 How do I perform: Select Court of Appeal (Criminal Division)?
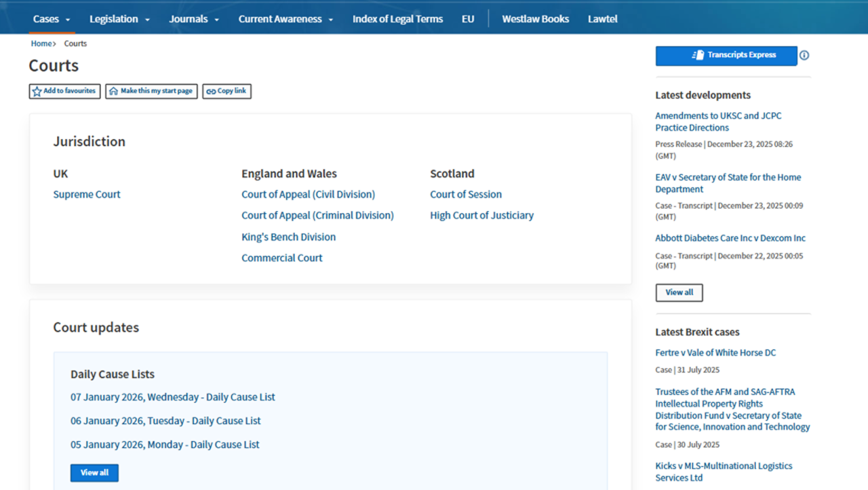pos(317,215)
